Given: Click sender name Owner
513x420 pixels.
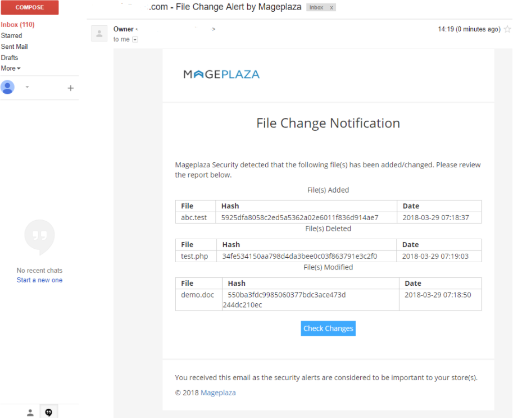Looking at the screenshot, I should 124,29.
